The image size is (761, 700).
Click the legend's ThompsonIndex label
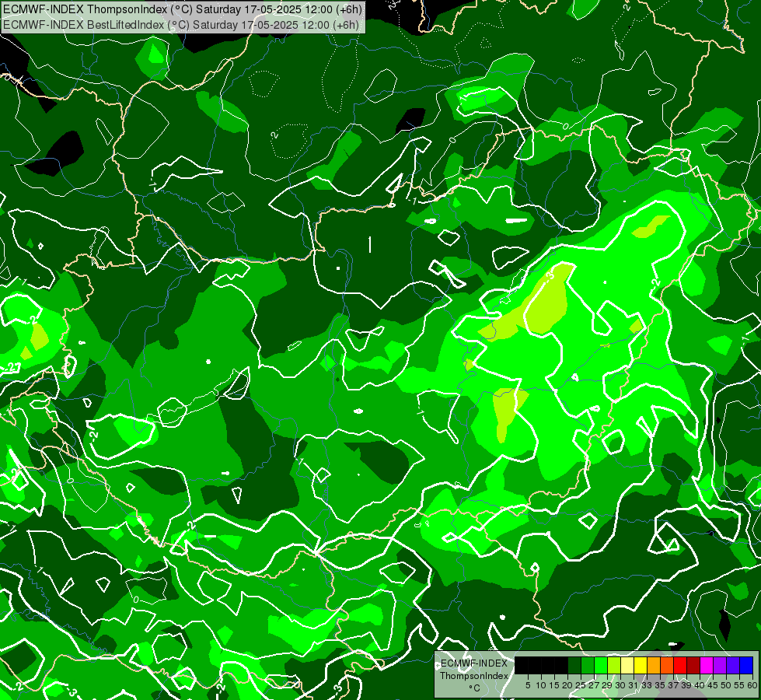tap(474, 676)
